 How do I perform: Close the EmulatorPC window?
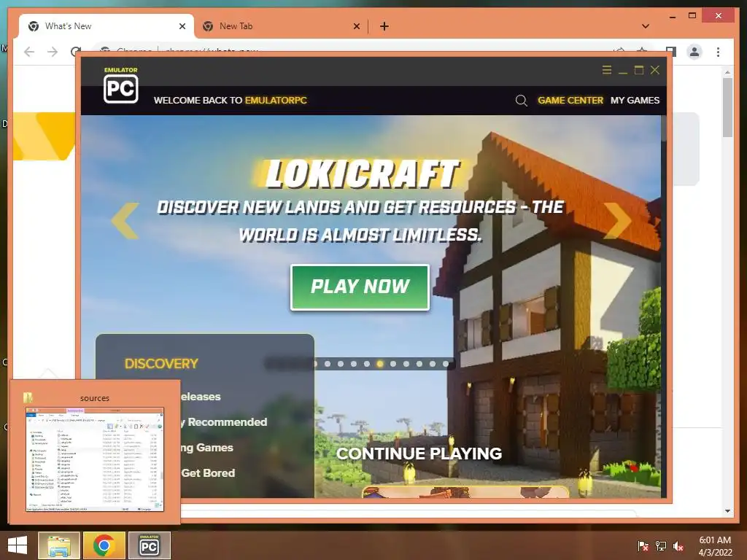click(655, 70)
